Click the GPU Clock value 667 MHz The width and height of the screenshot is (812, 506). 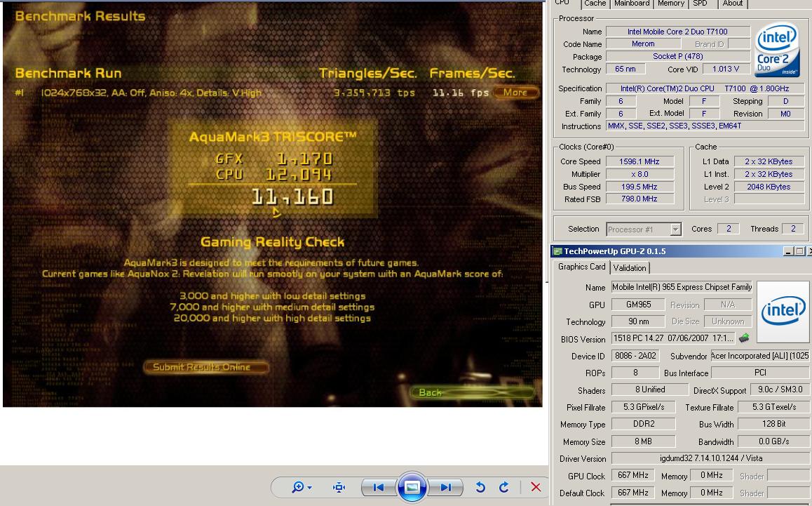coord(632,475)
